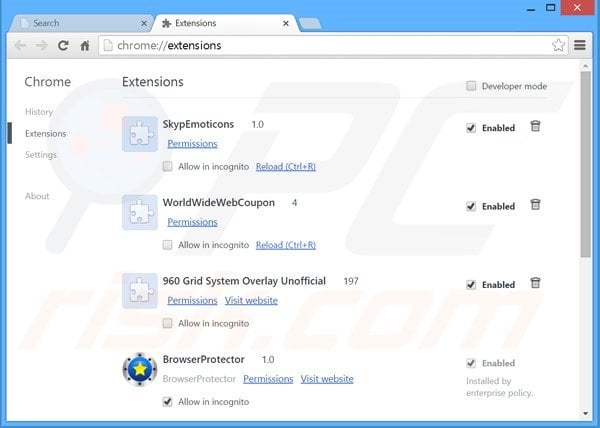Delete SkypEmoticons with its trash icon
This screenshot has height=428, width=600.
click(535, 126)
